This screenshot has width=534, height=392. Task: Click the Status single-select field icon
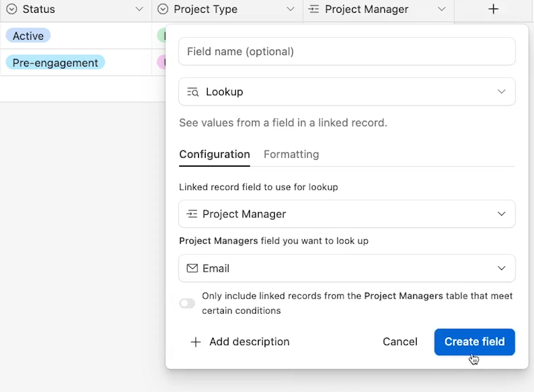pos(12,9)
